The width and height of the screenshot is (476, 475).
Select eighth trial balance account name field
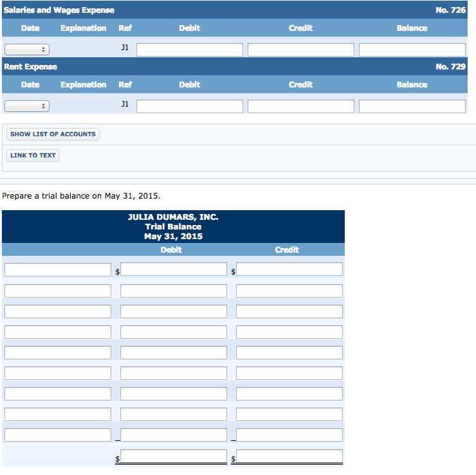point(58,415)
